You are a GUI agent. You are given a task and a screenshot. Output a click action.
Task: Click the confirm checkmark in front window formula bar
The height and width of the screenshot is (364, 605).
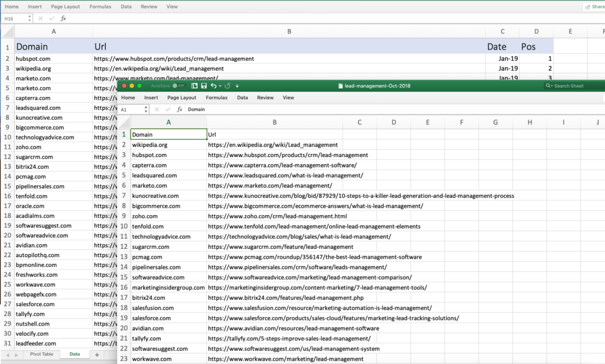(168, 109)
